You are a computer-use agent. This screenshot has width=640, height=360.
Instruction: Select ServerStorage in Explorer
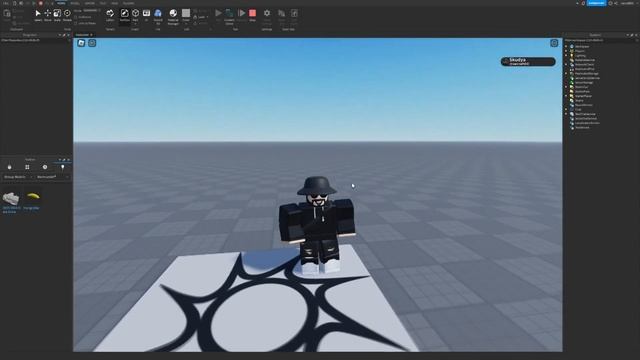point(584,82)
